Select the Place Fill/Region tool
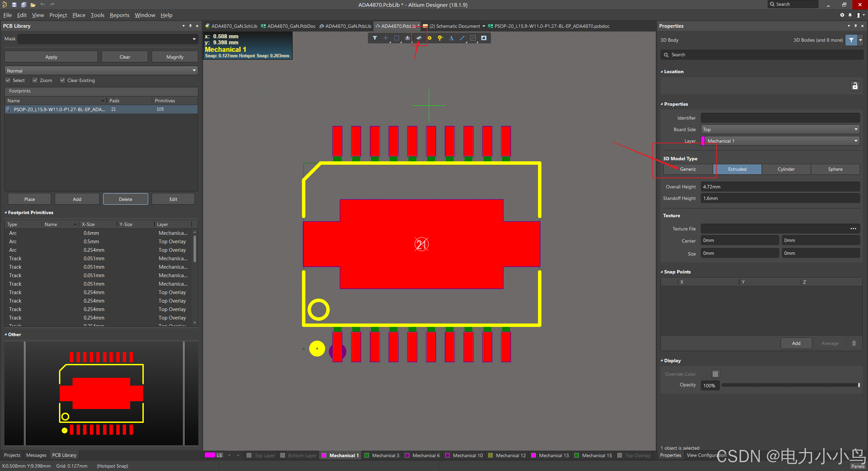Screen dimensions: 868x471 [484, 38]
